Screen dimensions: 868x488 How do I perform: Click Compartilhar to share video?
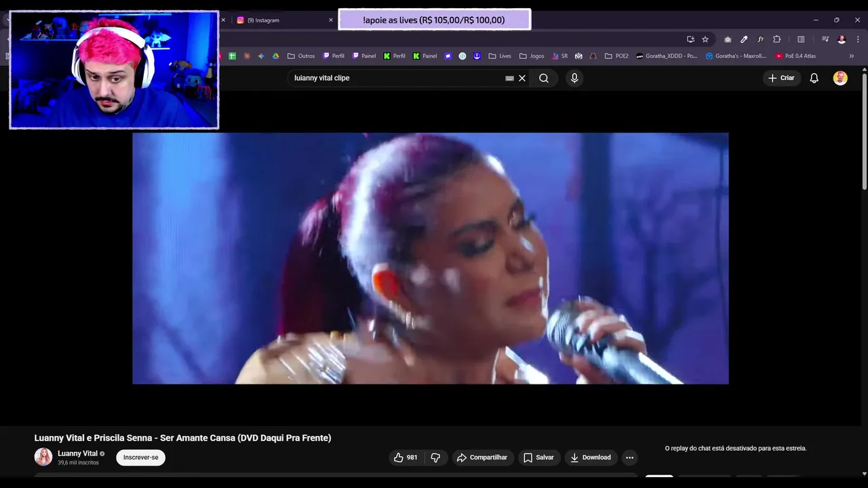coord(482,457)
